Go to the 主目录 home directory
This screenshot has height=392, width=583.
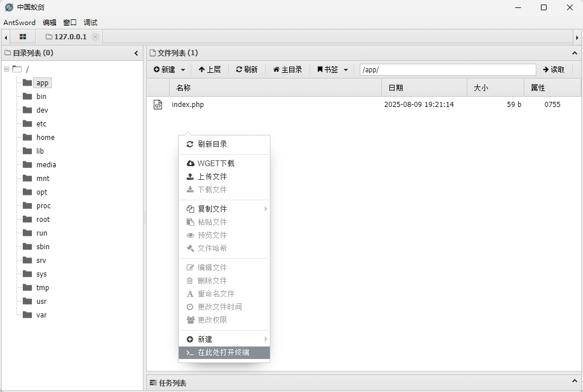[288, 69]
